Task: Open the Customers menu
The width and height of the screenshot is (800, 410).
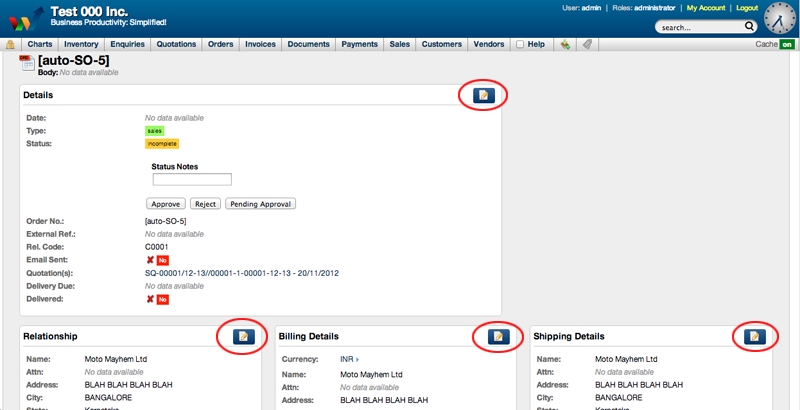Action: click(x=442, y=44)
